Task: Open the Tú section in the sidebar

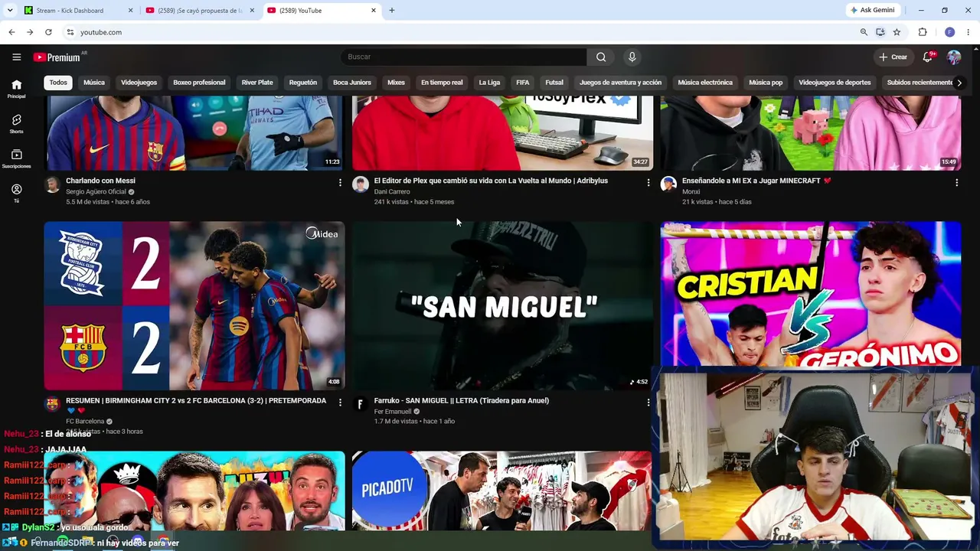Action: [16, 193]
